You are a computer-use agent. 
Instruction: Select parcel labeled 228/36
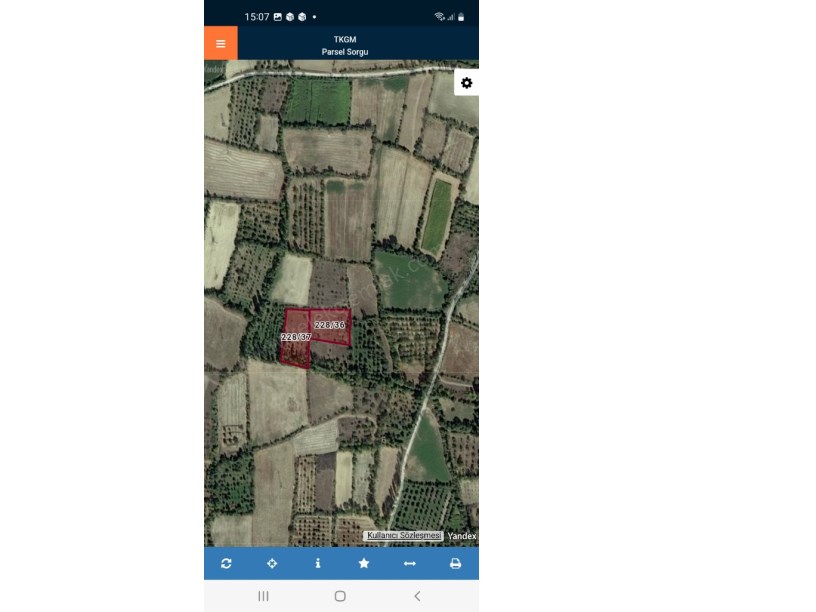coord(330,325)
